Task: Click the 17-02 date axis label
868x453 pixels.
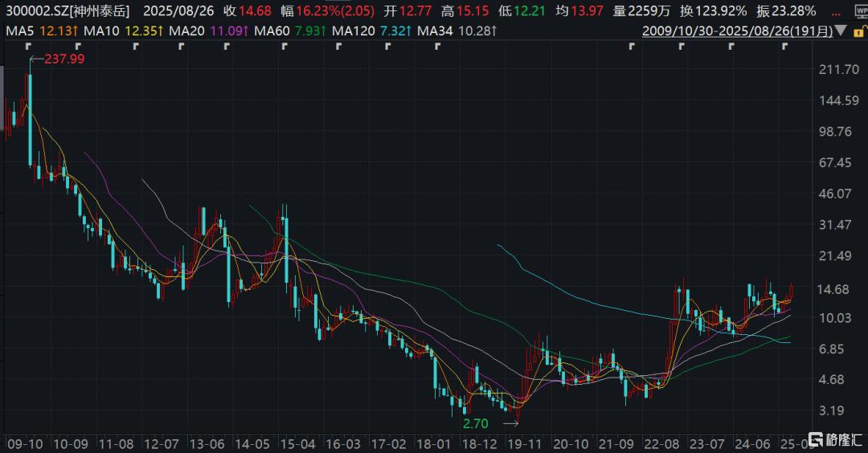Action: (388, 443)
